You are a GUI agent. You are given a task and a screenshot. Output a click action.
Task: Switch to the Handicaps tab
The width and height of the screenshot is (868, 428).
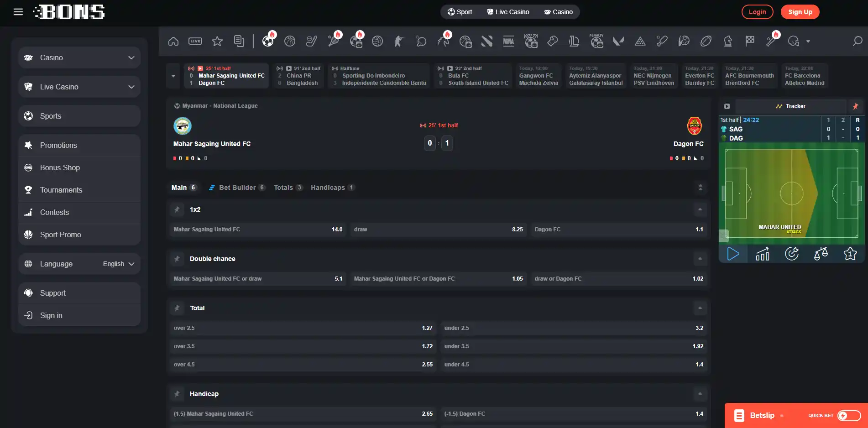pos(333,188)
